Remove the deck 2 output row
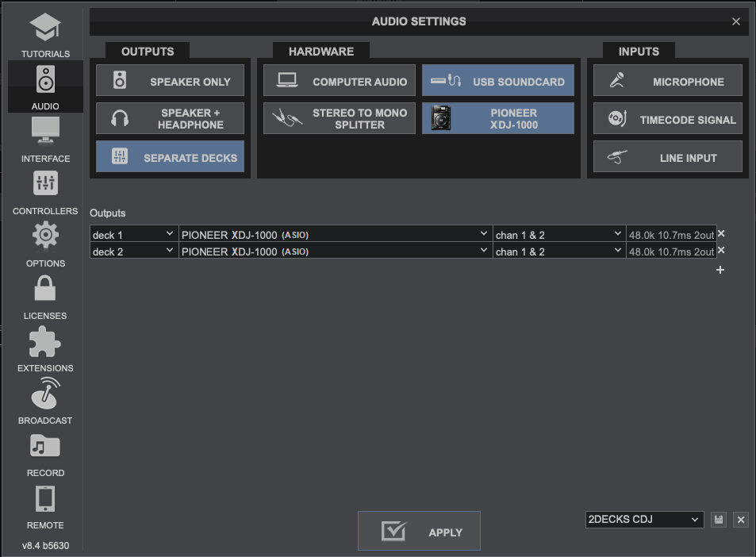Screen dimensions: 756x557 pyautogui.click(x=721, y=250)
